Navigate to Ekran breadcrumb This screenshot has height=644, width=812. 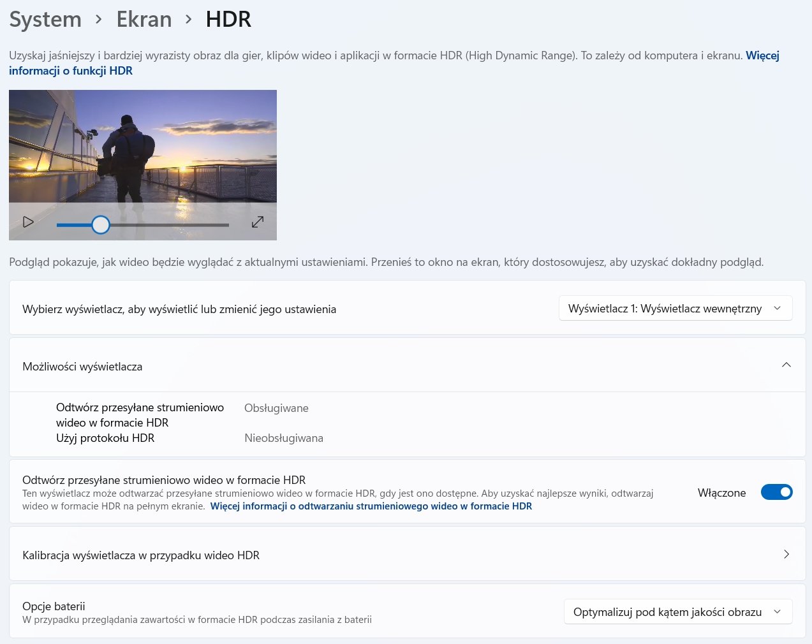tap(144, 19)
